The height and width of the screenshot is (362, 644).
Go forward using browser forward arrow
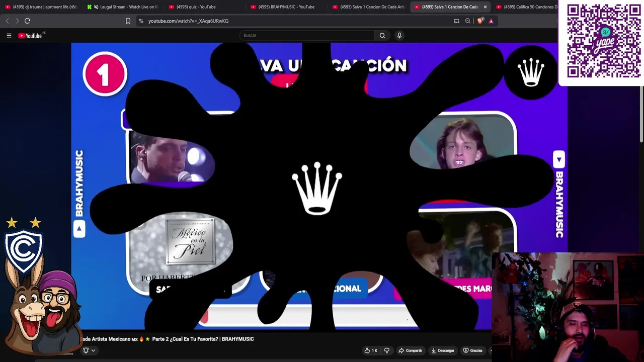pyautogui.click(x=17, y=21)
